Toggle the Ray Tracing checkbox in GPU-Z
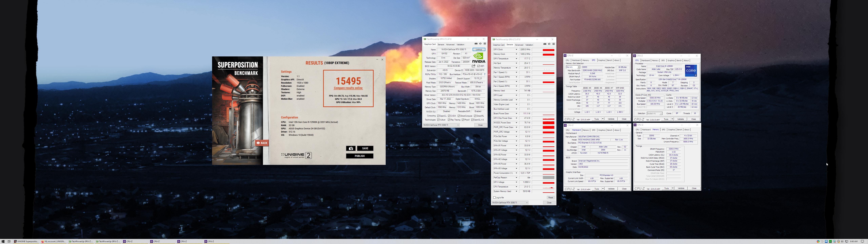Screen dimensions: 868x244 (x=449, y=120)
